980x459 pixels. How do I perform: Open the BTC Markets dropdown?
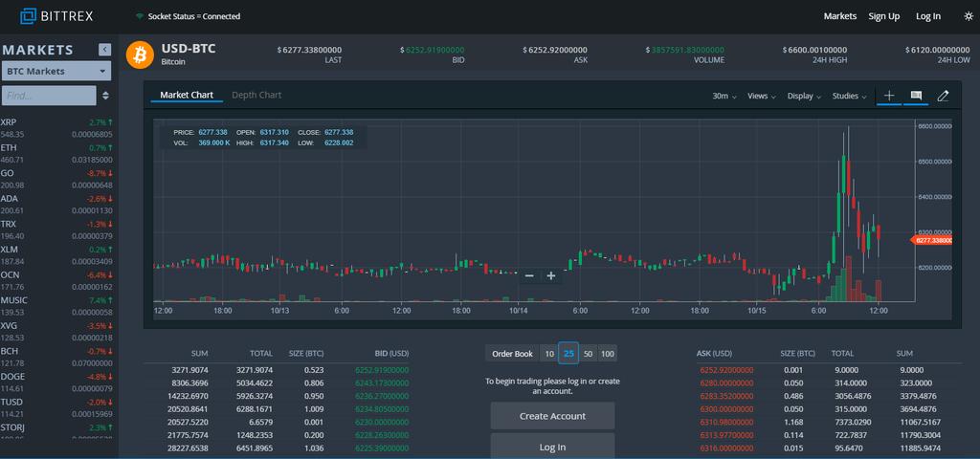pos(56,71)
